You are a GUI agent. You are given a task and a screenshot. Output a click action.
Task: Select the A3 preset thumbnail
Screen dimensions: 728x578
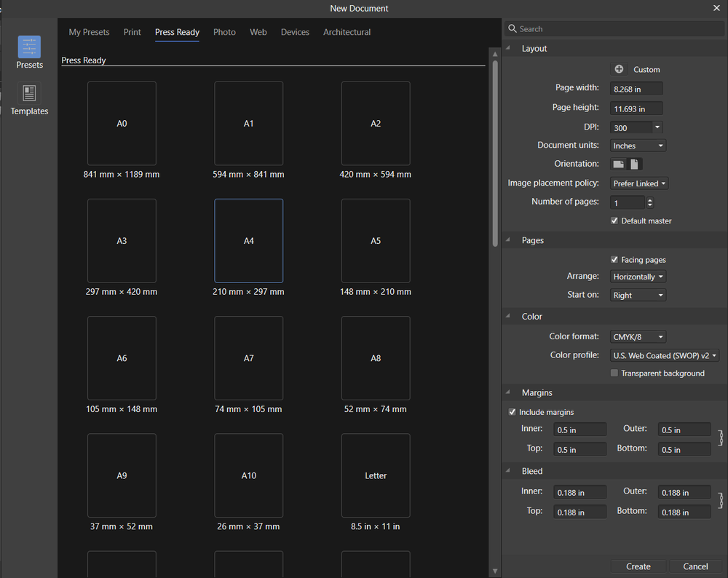[122, 241]
